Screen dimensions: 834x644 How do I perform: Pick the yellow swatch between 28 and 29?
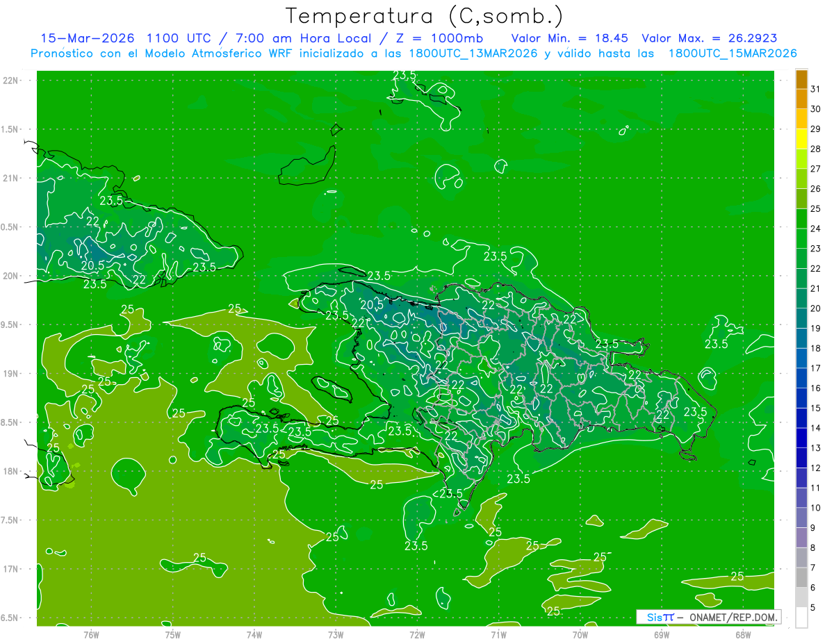pos(801,139)
